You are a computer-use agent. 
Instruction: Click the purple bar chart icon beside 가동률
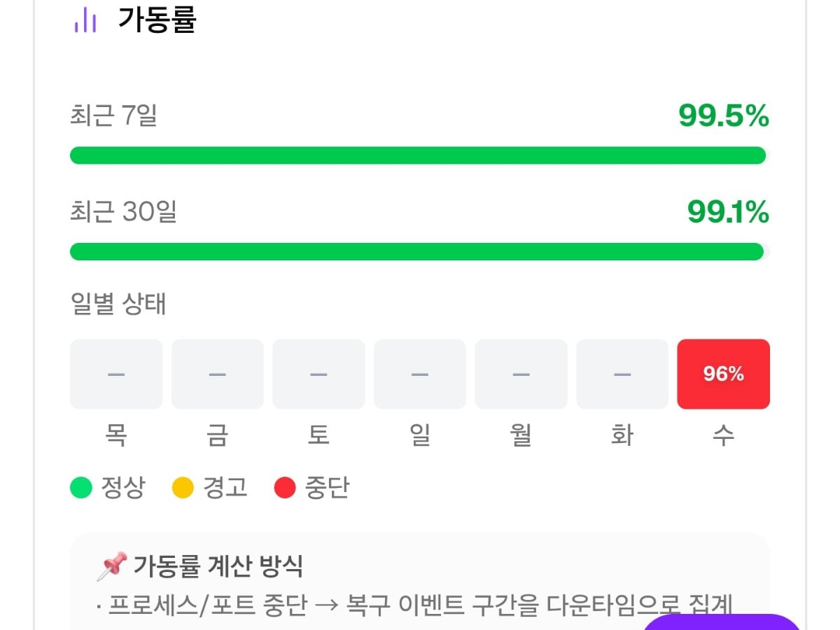pyautogui.click(x=85, y=20)
